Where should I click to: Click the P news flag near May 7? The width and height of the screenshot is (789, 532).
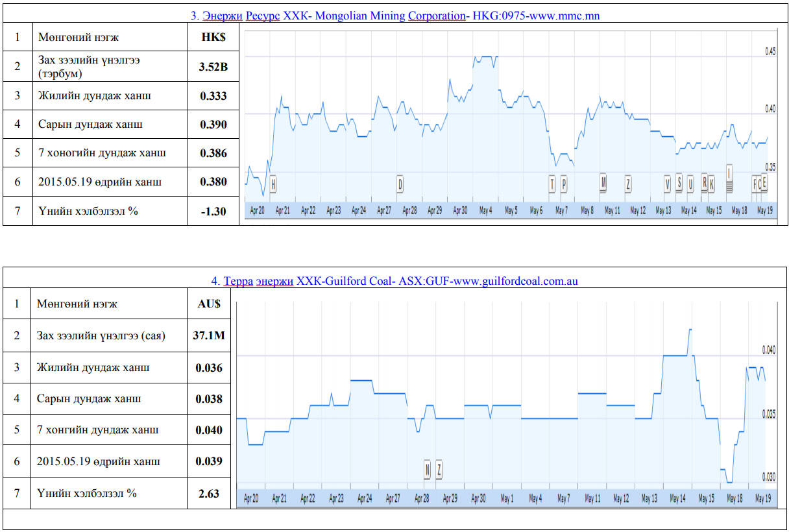click(x=564, y=184)
